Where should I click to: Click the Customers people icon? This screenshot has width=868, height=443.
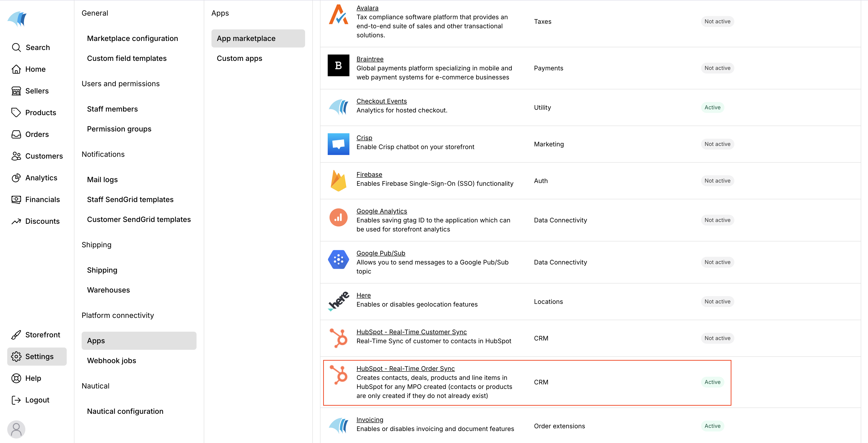[16, 156]
